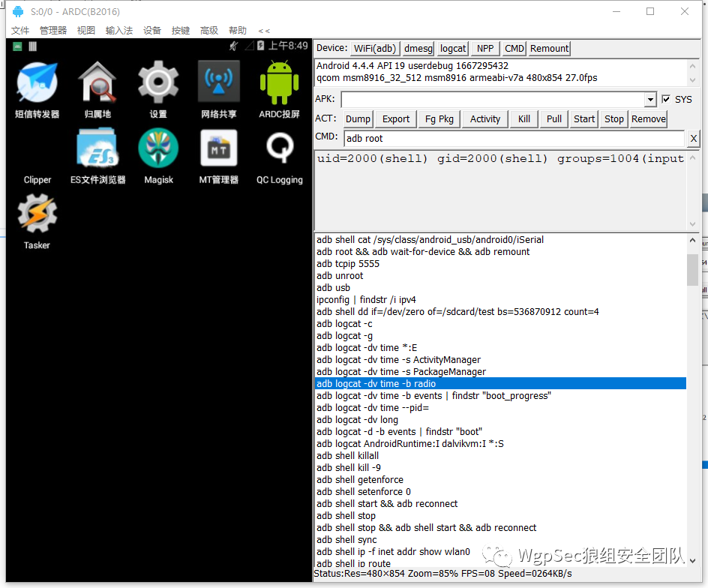
Task: Click the Kill button
Action: (x=523, y=118)
